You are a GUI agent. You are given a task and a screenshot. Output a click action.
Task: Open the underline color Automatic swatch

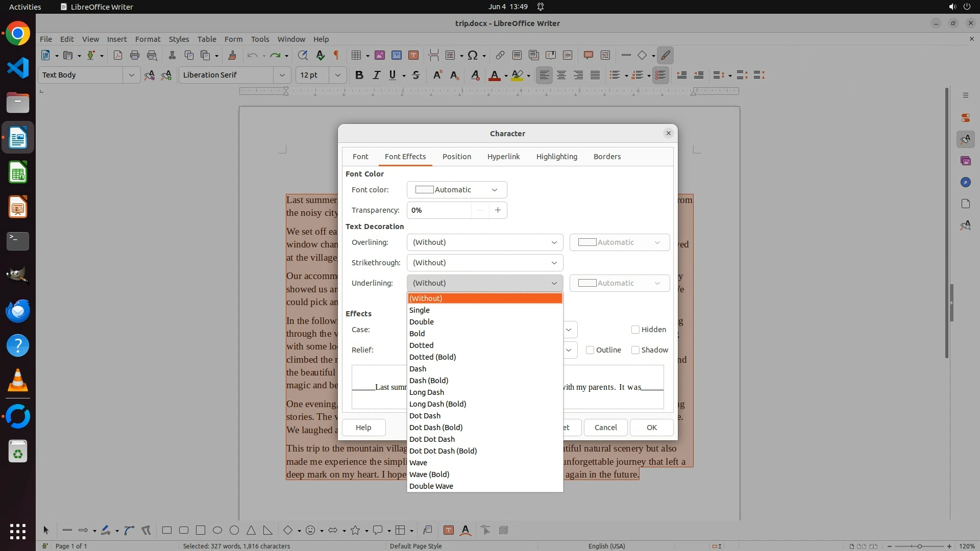coord(619,283)
